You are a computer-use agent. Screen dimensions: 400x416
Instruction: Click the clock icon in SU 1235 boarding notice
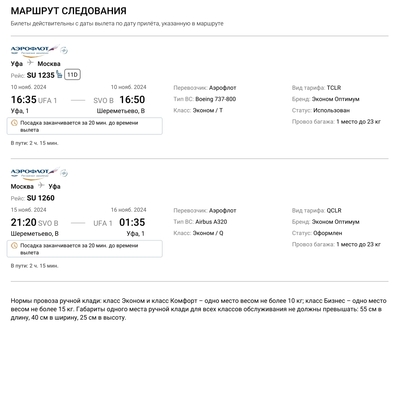14,123
